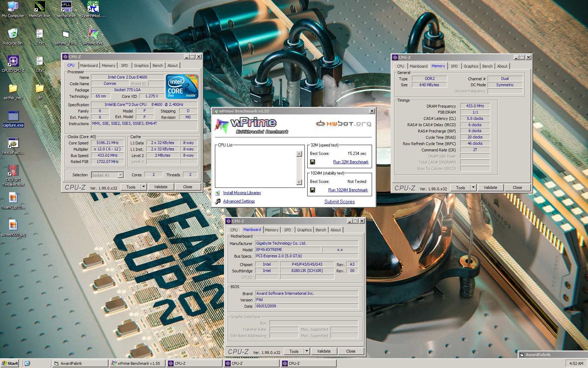Click the AwardFabrik window title bar
This screenshot has height=368, width=588.
point(552,355)
